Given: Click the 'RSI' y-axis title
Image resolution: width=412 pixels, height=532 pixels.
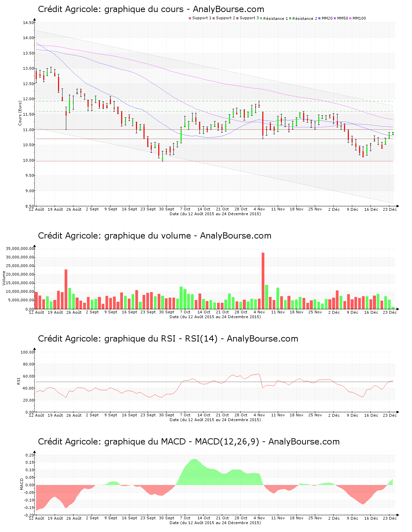Looking at the screenshot, I should pos(19,381).
